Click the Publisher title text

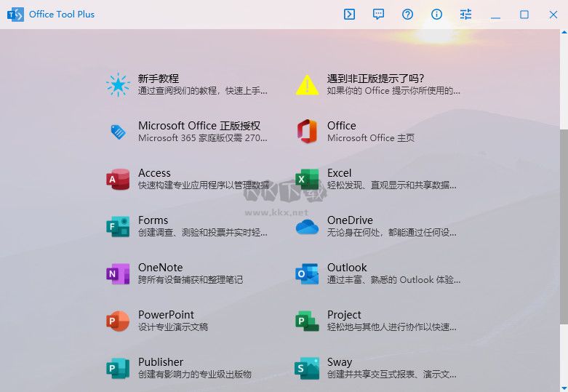coord(161,362)
